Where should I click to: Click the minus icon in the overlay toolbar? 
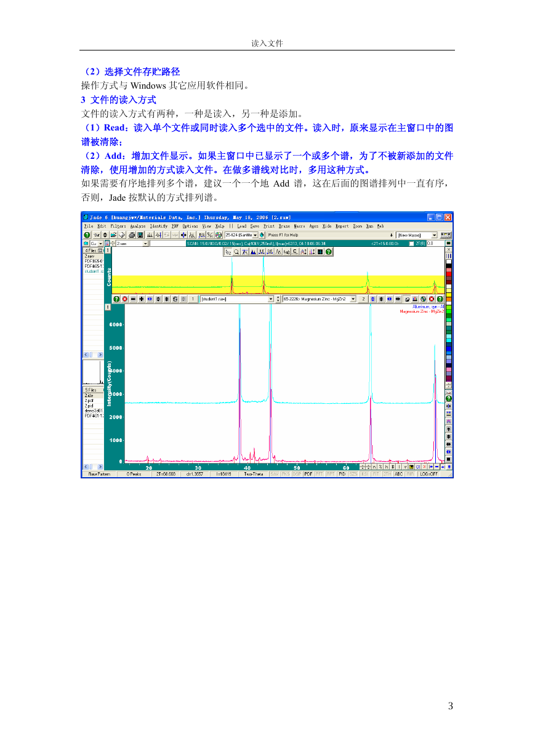133,299
